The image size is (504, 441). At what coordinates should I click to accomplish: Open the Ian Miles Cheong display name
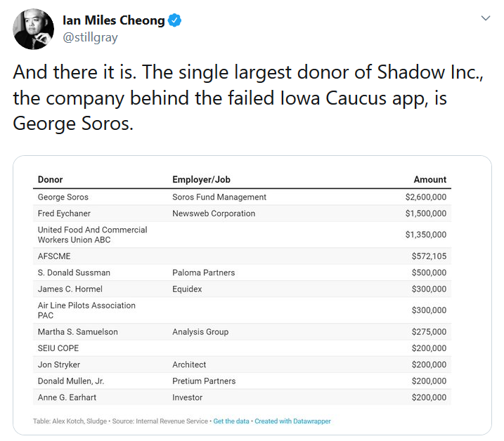click(114, 20)
